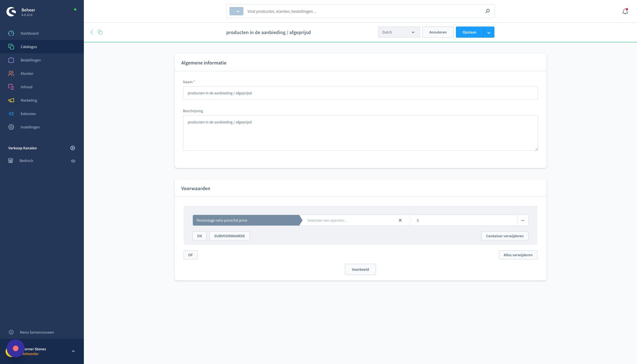Click the Marketing megaphone icon
The width and height of the screenshot is (637, 364).
[x=11, y=100]
